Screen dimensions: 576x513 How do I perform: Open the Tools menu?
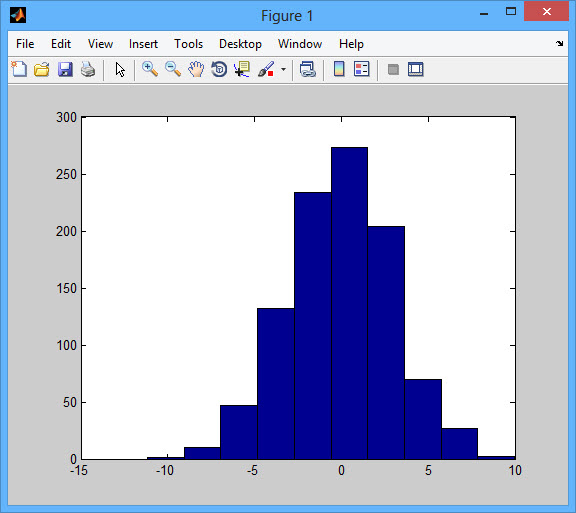point(188,44)
